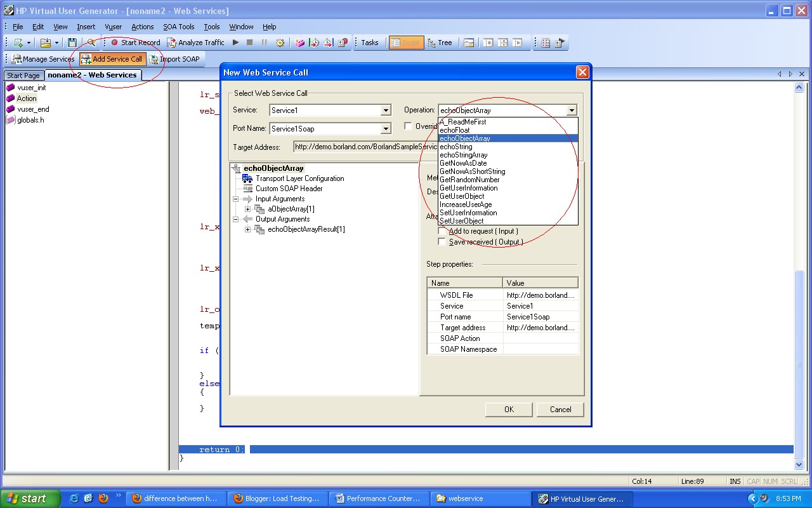This screenshot has width=812, height=508.
Task: Click the Operation dropdown arrow
Action: click(x=572, y=110)
